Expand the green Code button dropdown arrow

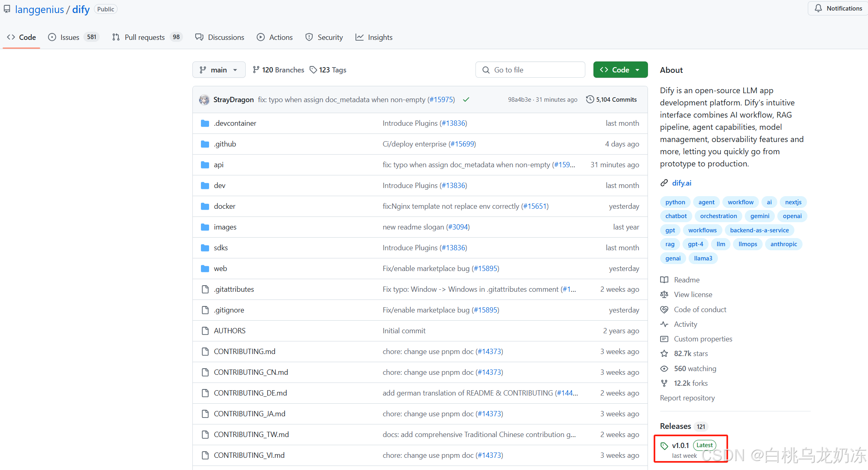pos(637,70)
